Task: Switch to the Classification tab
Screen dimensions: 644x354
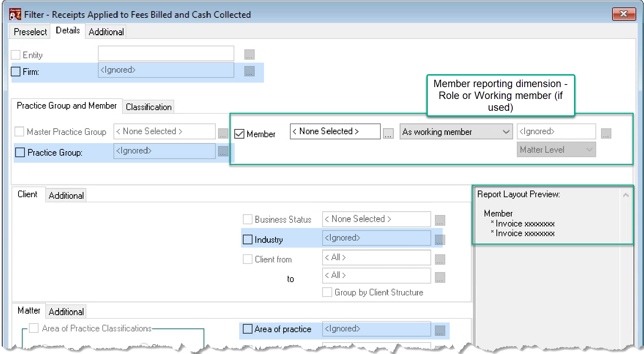Action: tap(149, 107)
